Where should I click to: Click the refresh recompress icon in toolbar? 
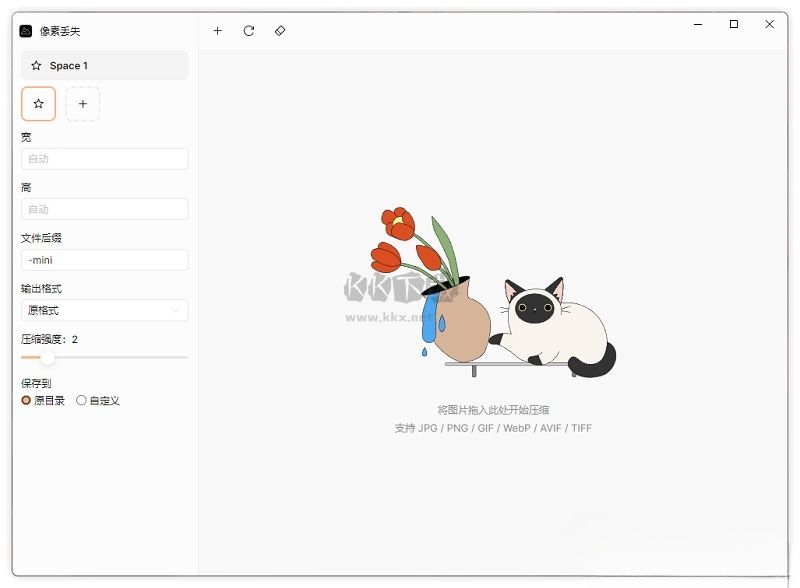coord(248,31)
